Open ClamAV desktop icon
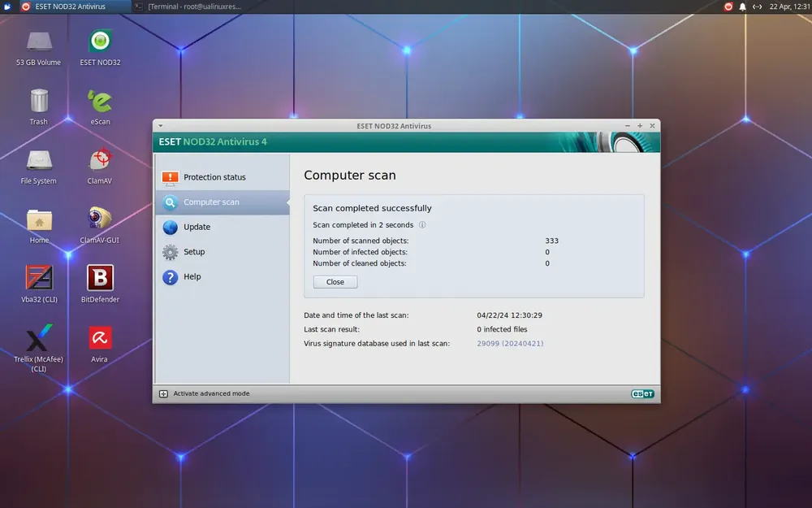This screenshot has height=508, width=812. pyautogui.click(x=99, y=166)
